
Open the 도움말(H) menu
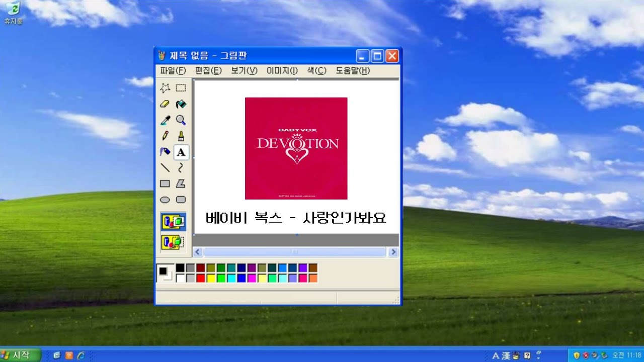click(x=353, y=71)
